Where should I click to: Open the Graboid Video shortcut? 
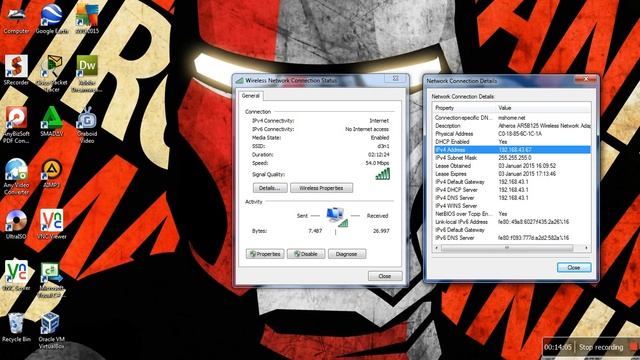[x=87, y=124]
